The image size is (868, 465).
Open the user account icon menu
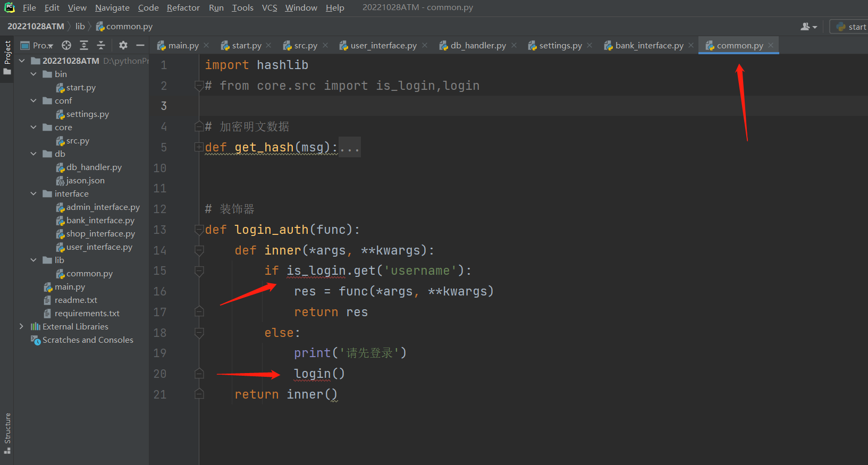click(808, 27)
